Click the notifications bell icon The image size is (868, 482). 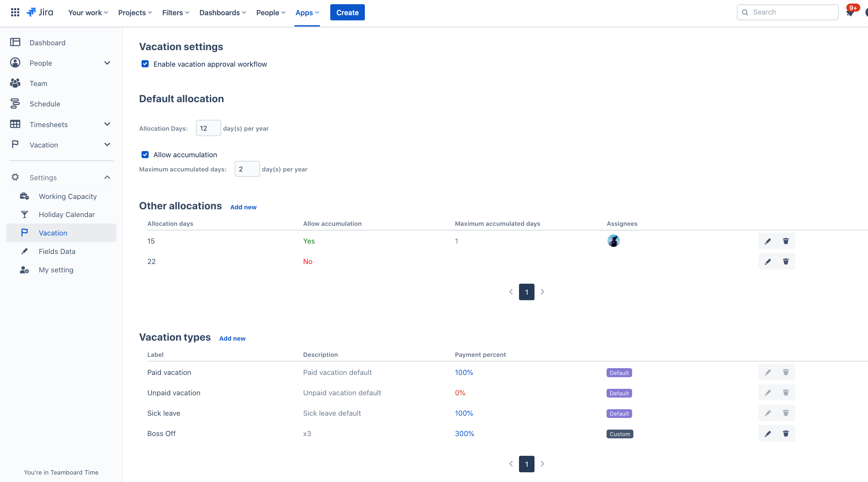850,13
